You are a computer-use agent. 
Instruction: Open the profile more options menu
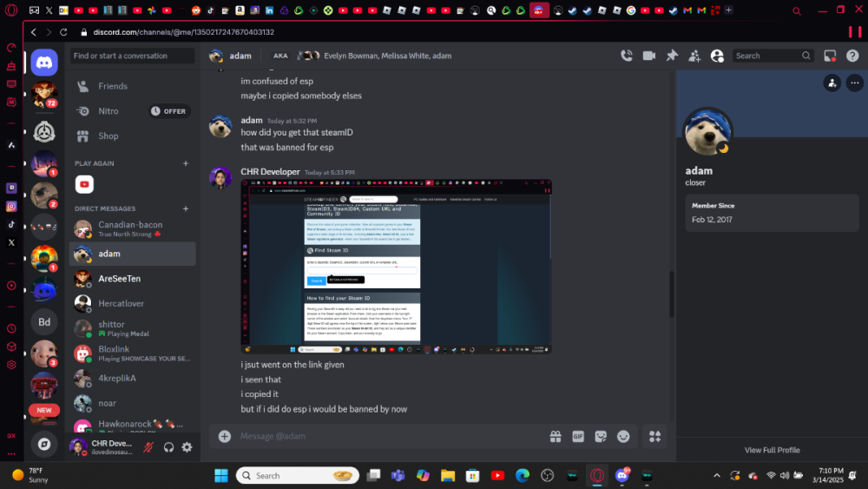(x=854, y=83)
